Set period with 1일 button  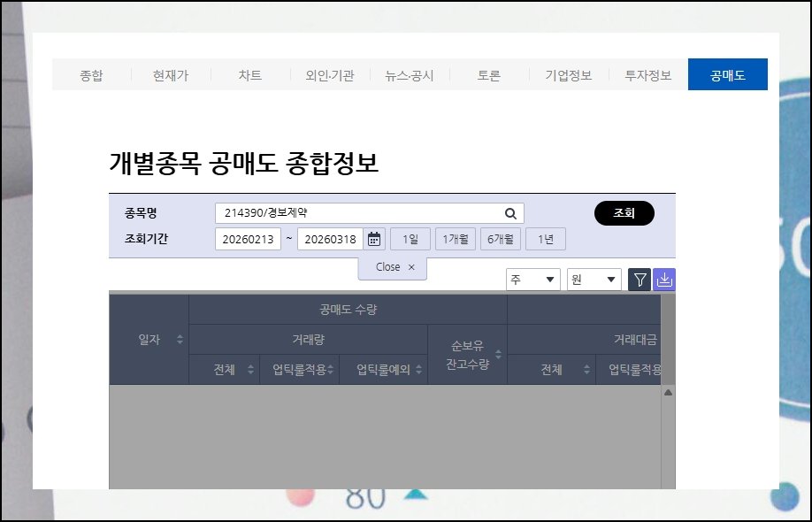(x=410, y=239)
